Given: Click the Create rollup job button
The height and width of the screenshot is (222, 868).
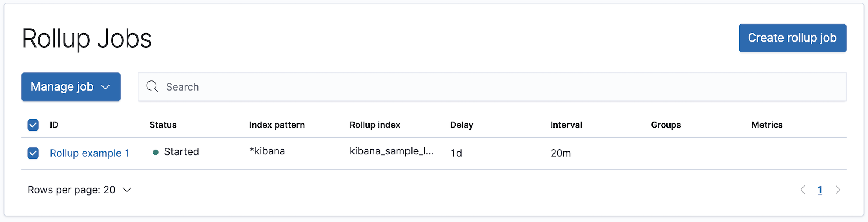Looking at the screenshot, I should [x=792, y=38].
